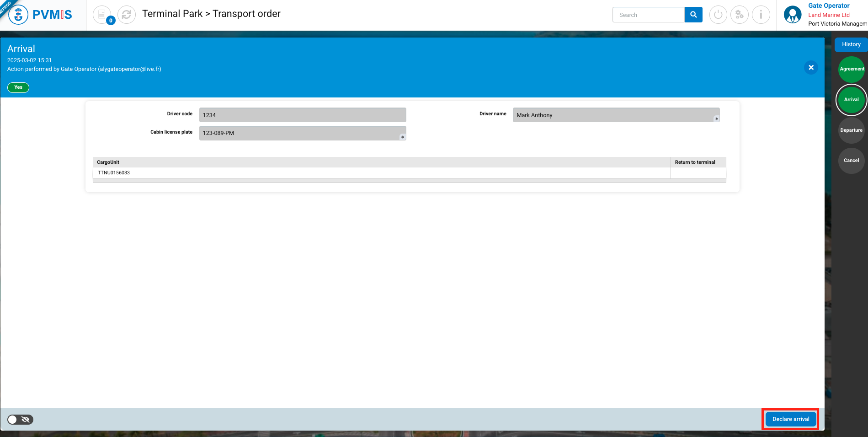Click the Driver code field
The image size is (868, 437).
(302, 115)
